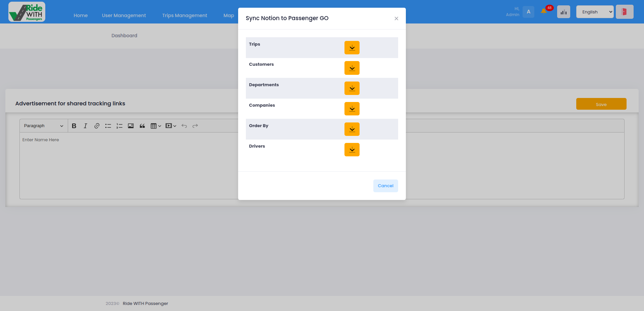
Task: Create a bulleted list
Action: [x=108, y=126]
